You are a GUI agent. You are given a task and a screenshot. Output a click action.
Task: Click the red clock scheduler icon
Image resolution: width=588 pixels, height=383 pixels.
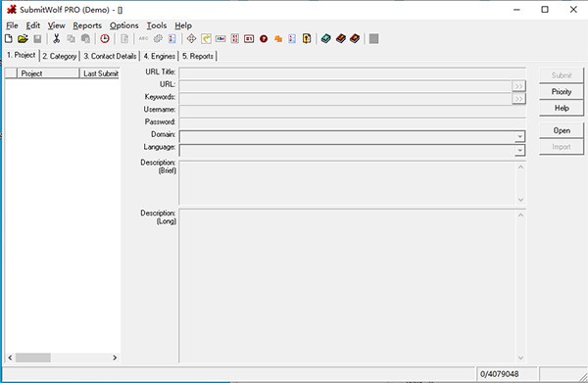pos(105,38)
